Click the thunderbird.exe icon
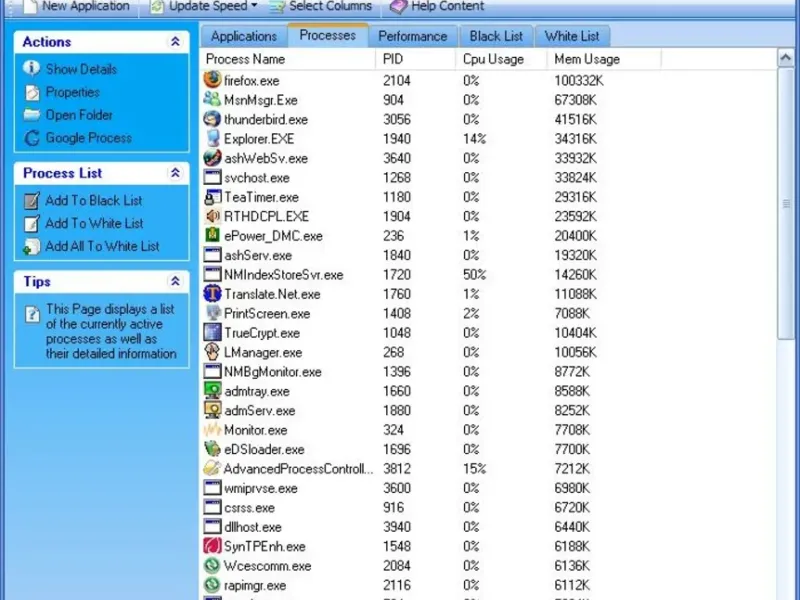 click(x=212, y=119)
